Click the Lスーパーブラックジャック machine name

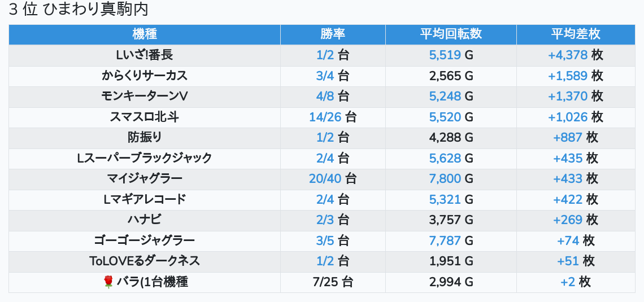tap(145, 159)
